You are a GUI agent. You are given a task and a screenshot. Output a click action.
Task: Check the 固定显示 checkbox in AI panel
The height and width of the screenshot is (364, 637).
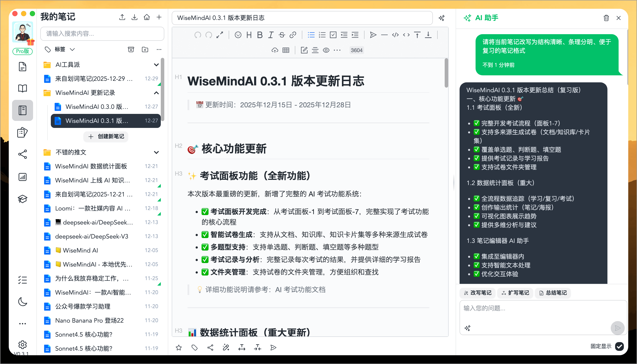click(619, 346)
